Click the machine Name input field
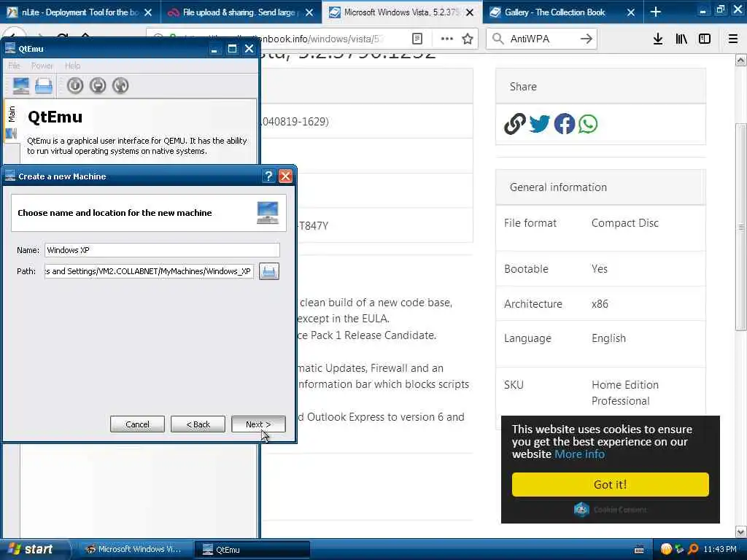Viewport: 747px width, 560px height. [x=162, y=250]
